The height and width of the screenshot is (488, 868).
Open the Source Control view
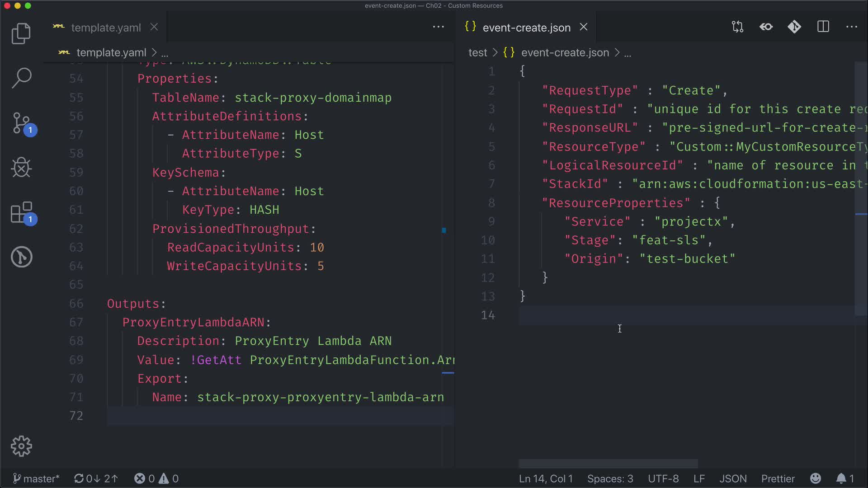[x=21, y=123]
